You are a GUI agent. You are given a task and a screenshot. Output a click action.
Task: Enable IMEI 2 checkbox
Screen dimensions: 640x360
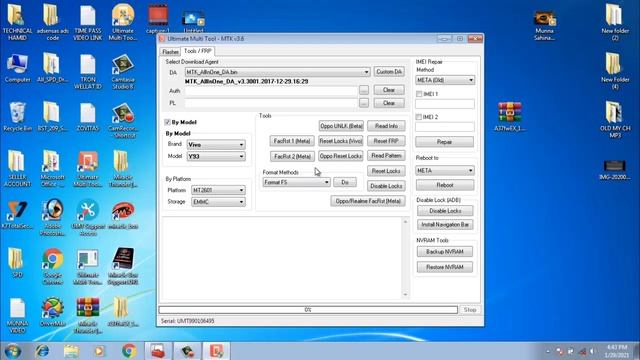pyautogui.click(x=419, y=117)
